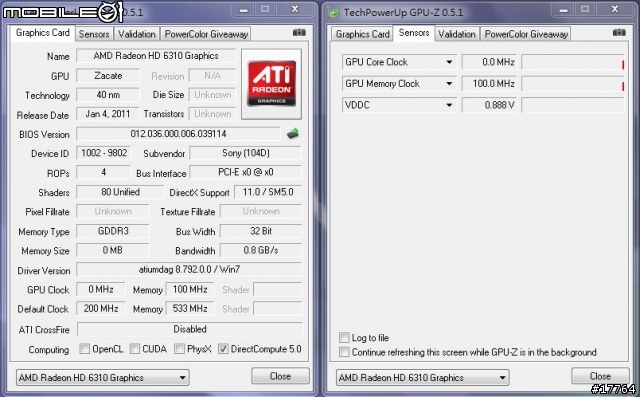Click the Release Date value Jan 4, 2011

[108, 114]
